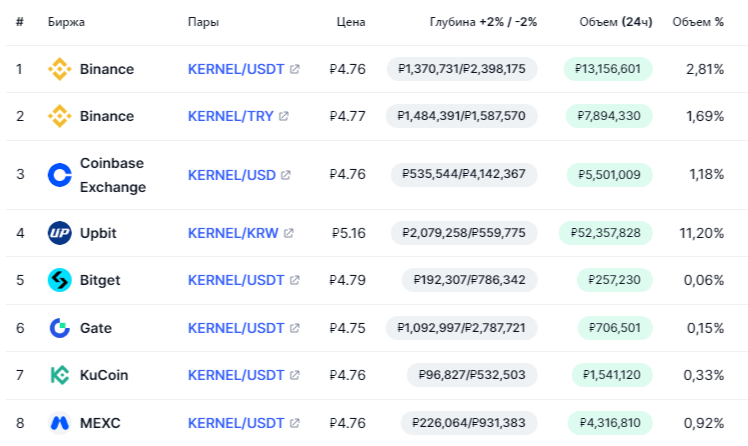Click volume value ₽5,501,009

610,175
